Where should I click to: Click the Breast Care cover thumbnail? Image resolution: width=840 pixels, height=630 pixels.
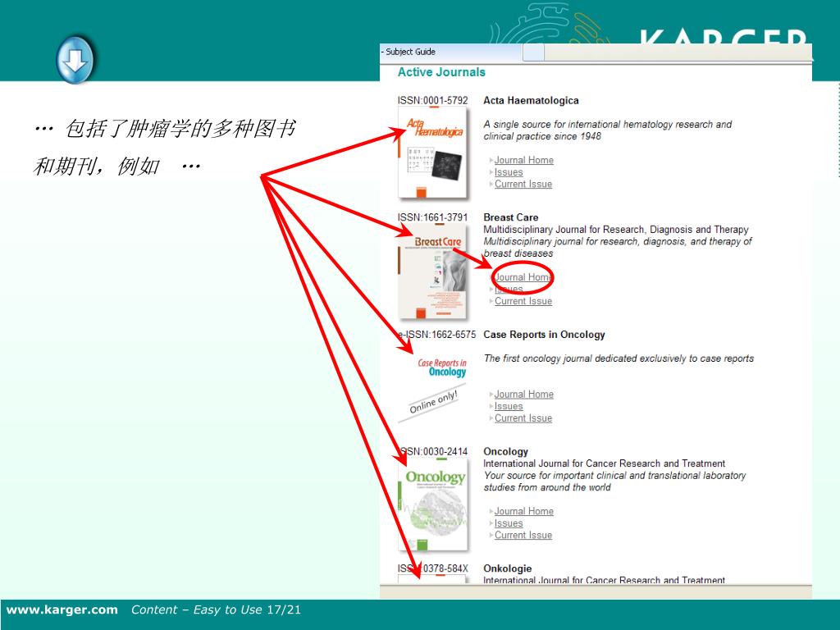(x=433, y=272)
